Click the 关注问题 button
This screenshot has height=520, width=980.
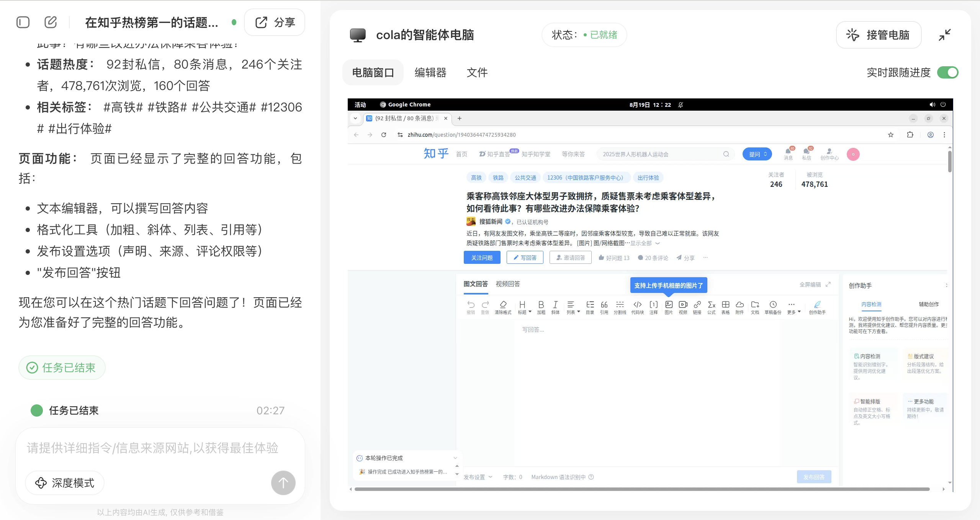pyautogui.click(x=482, y=258)
